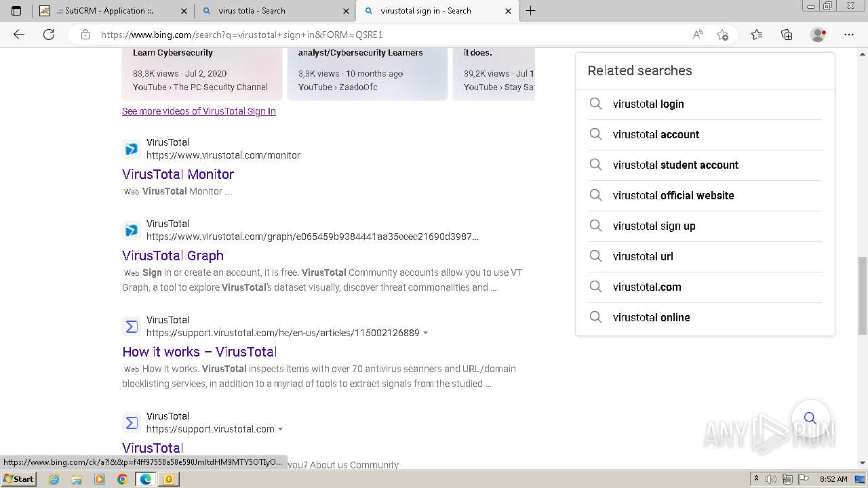Open File Explorer from taskbar
This screenshot has width=868, height=488.
[x=77, y=479]
